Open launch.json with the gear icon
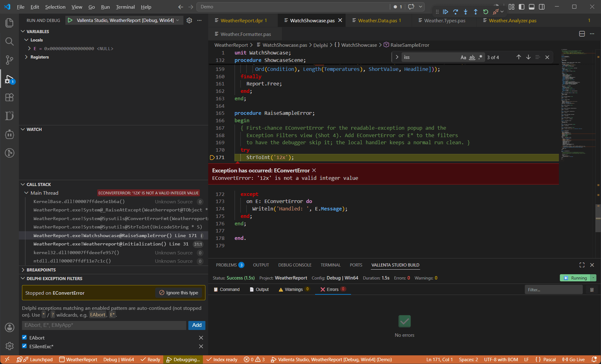The image size is (601, 364). pyautogui.click(x=189, y=20)
